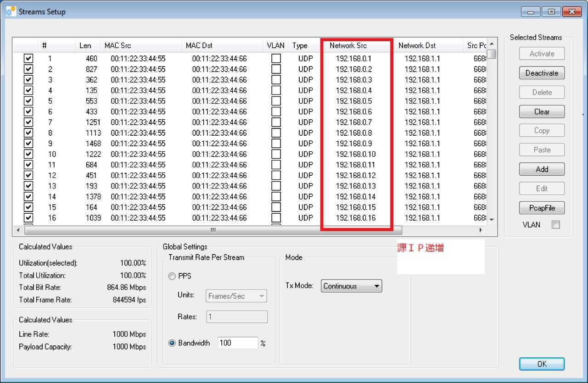This screenshot has height=383, width=588.
Task: Click MAC Src 00:11:22:33:44:55 in stream 6 row
Action: tap(138, 111)
